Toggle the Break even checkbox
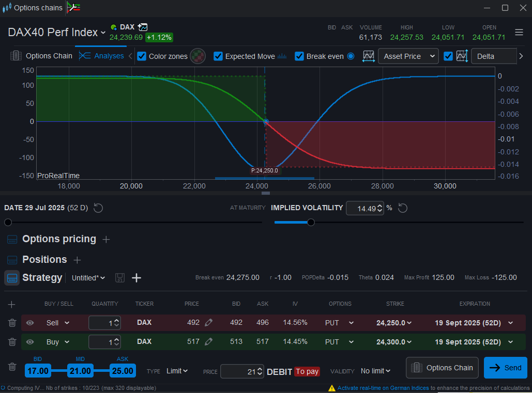The image size is (532, 393). 299,56
